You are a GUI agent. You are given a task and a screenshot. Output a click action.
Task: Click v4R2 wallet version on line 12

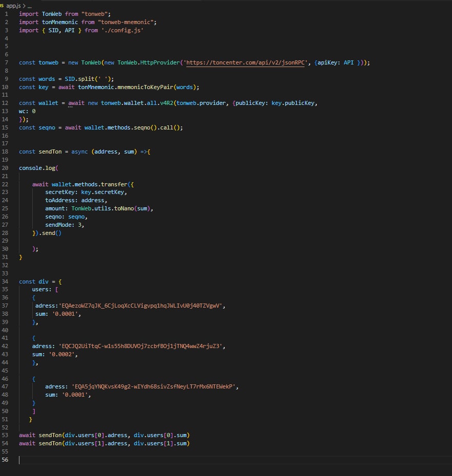[167, 103]
